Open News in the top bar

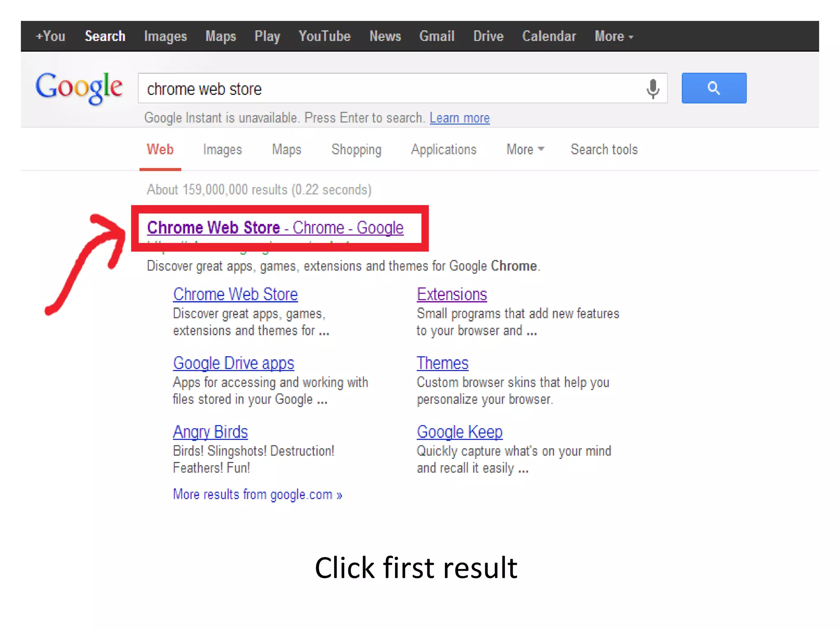[385, 36]
